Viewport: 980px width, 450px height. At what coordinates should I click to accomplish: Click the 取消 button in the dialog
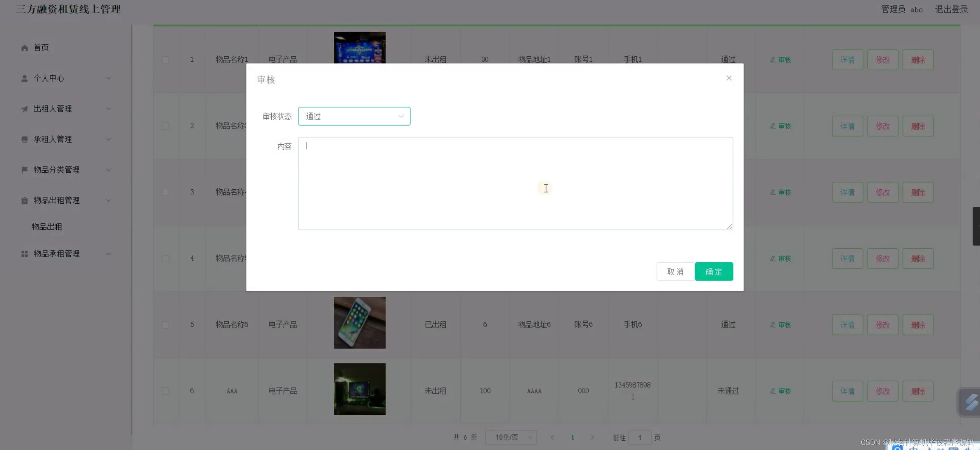tap(675, 272)
